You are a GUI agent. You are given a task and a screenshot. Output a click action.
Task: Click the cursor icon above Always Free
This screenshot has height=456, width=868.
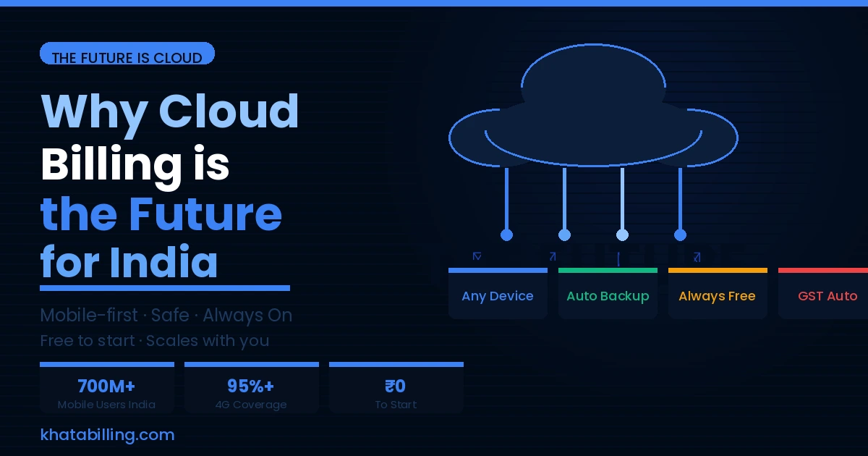coord(619,258)
